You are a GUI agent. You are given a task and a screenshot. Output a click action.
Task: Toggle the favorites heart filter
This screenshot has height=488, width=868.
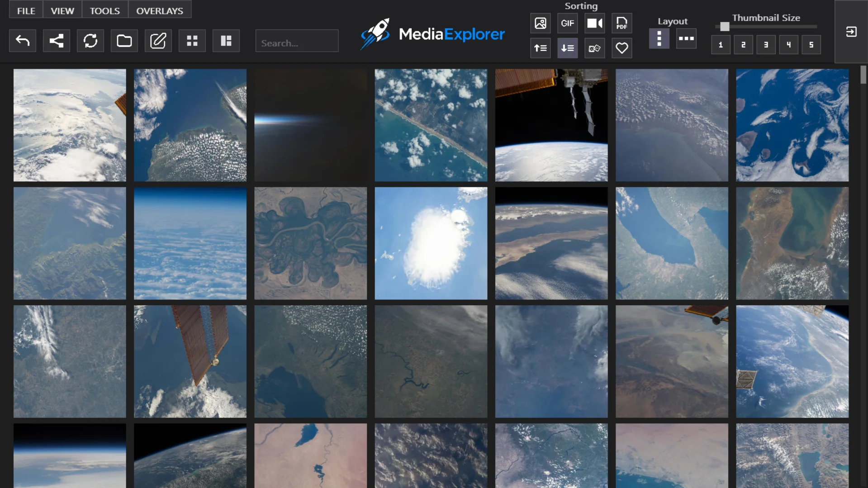click(622, 48)
